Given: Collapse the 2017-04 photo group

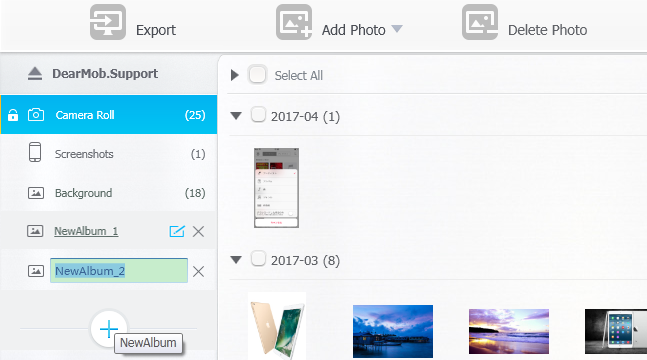Looking at the screenshot, I should pos(236,116).
